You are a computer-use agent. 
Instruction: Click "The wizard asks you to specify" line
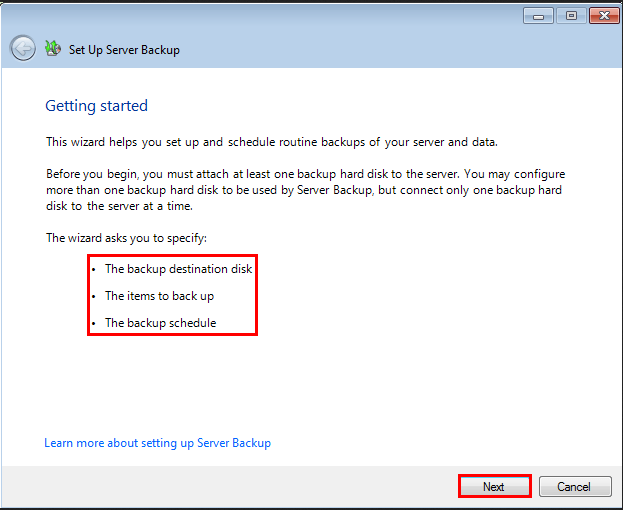pyautogui.click(x=125, y=238)
